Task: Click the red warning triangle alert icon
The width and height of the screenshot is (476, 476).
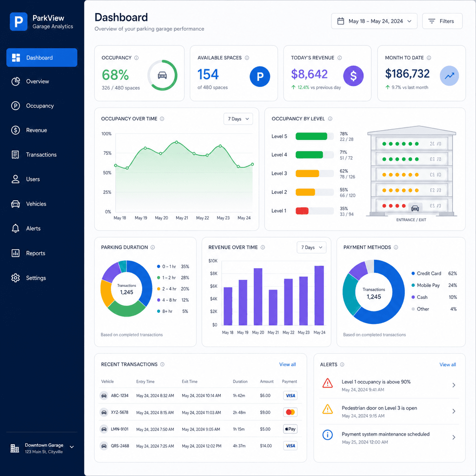Action: click(x=327, y=383)
